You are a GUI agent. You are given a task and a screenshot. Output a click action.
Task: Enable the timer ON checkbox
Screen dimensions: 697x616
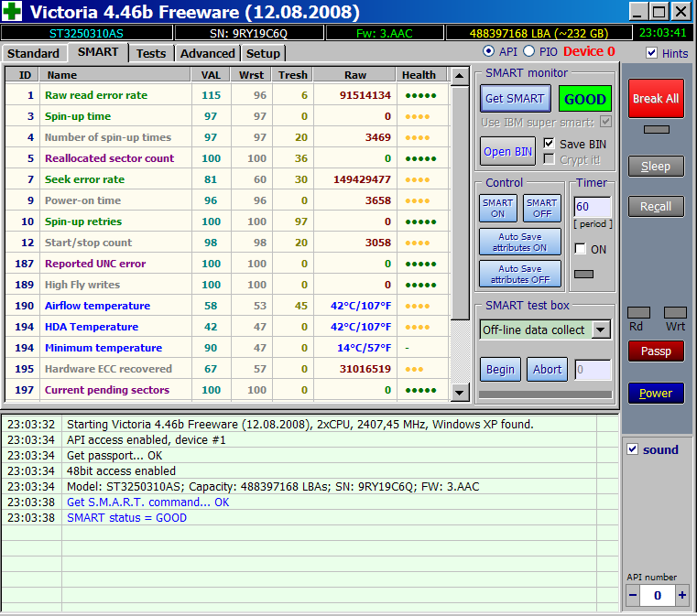580,249
